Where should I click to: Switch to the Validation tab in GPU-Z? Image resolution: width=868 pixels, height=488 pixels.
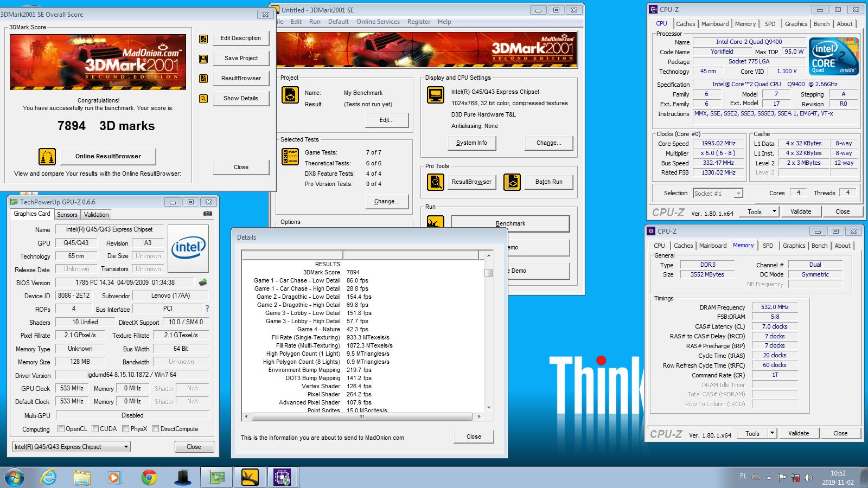97,215
